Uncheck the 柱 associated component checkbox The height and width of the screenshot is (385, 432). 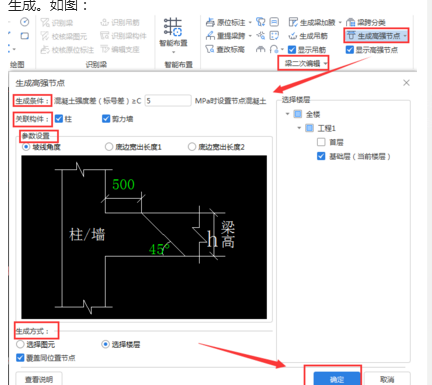click(x=59, y=119)
